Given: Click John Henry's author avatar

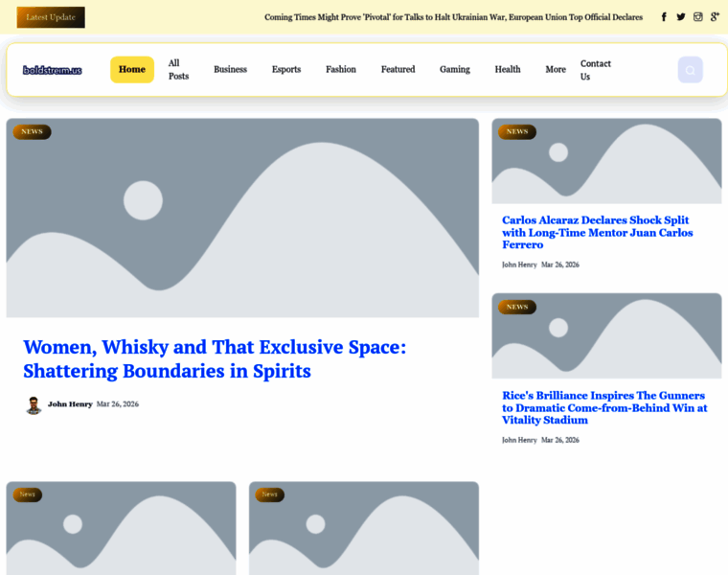Looking at the screenshot, I should [x=34, y=404].
